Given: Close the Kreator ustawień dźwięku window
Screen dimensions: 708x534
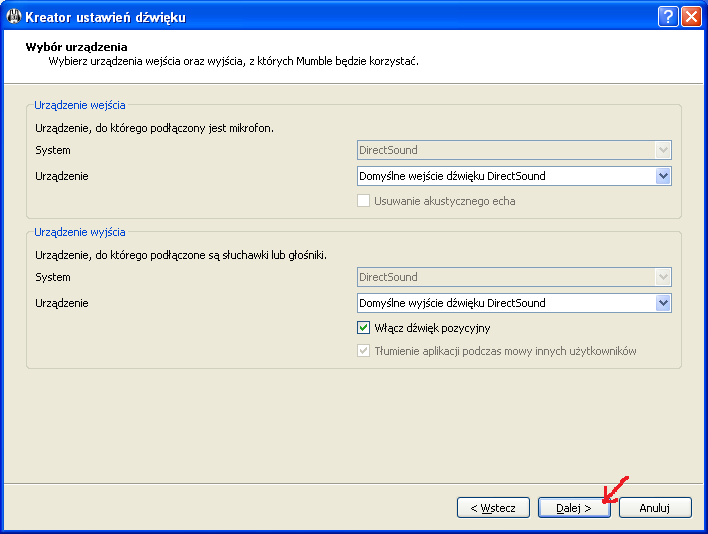Looking at the screenshot, I should pos(691,17).
